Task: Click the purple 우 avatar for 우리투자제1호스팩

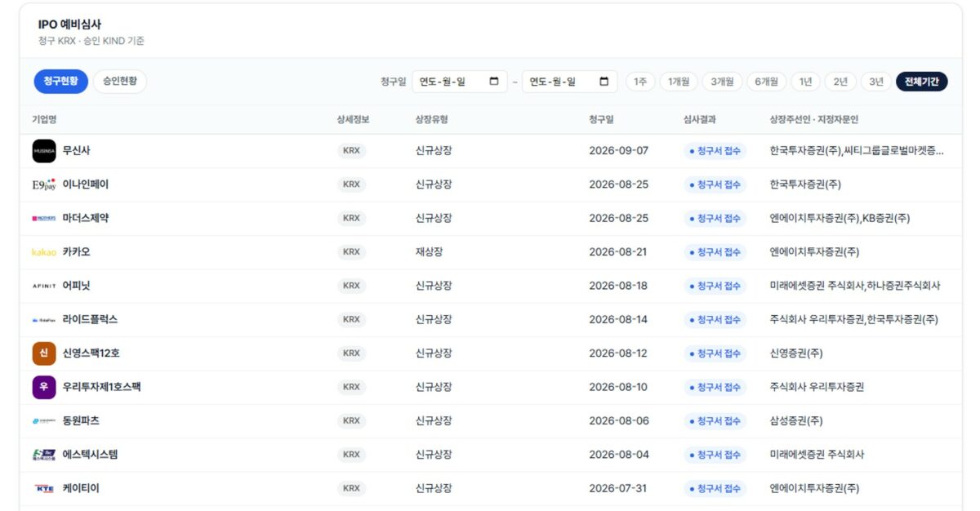Action: click(x=44, y=387)
